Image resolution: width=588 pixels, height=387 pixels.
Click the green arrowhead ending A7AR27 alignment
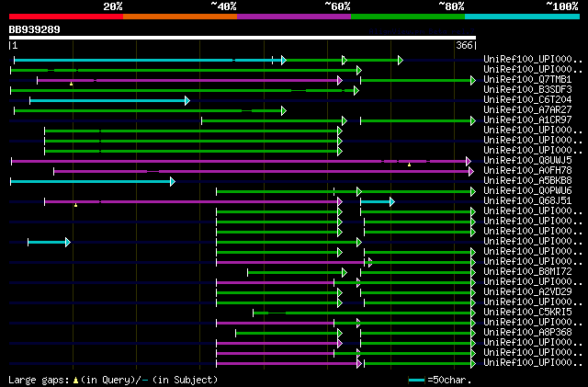[x=284, y=110]
